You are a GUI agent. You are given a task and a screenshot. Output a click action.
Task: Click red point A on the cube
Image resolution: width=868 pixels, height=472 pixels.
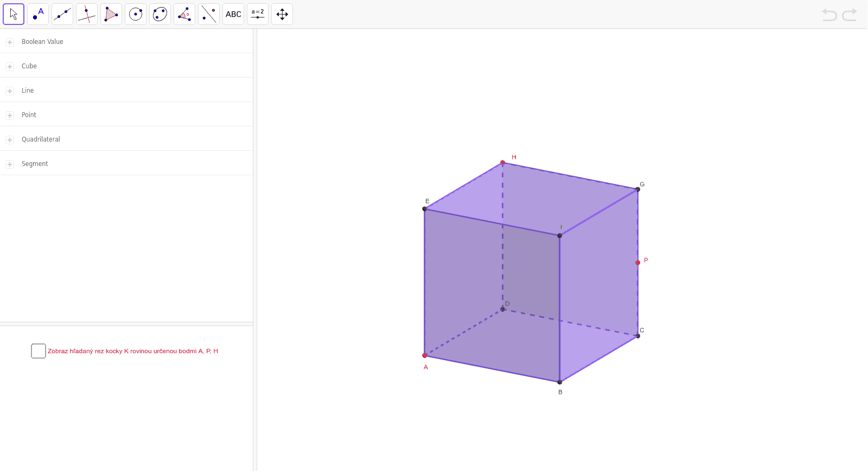click(x=425, y=355)
